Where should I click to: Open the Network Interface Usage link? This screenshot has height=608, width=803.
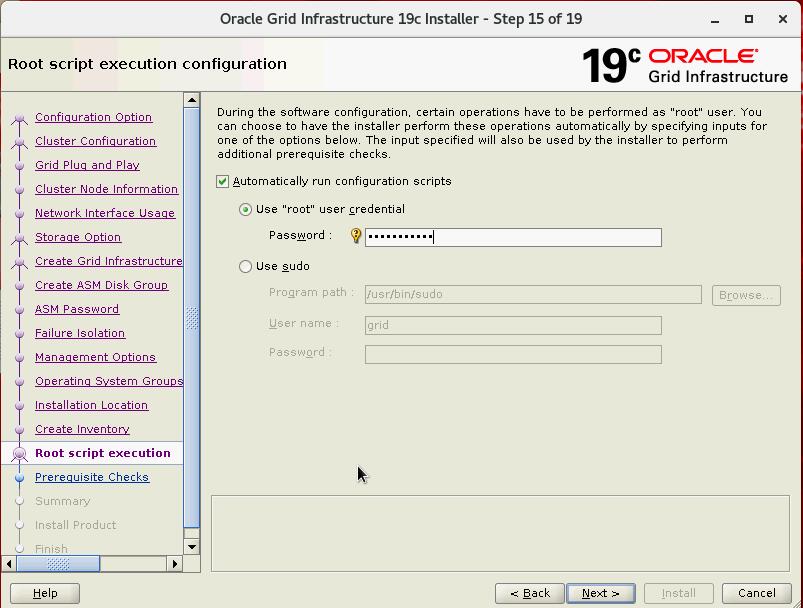pyautogui.click(x=105, y=213)
